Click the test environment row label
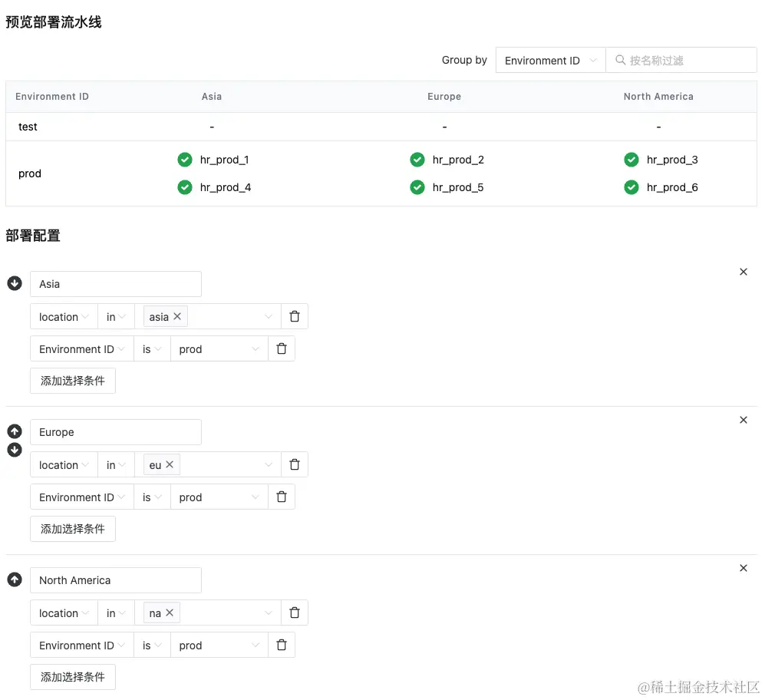The height and width of the screenshot is (700, 765). [28, 127]
